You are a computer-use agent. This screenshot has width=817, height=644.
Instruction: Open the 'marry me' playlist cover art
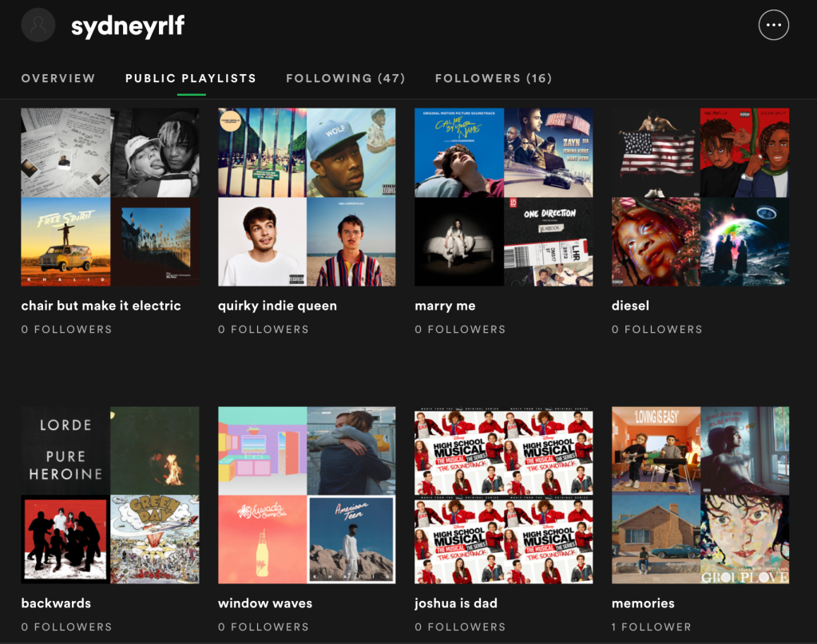click(x=504, y=197)
